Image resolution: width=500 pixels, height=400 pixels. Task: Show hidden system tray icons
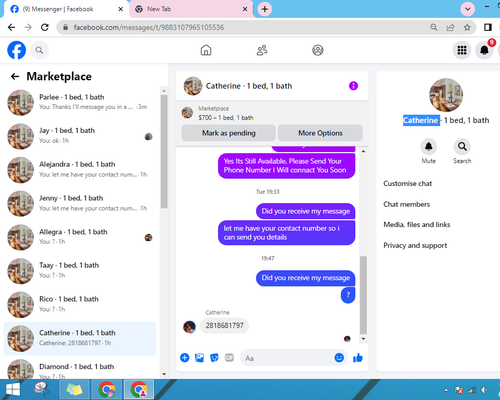tap(446, 390)
